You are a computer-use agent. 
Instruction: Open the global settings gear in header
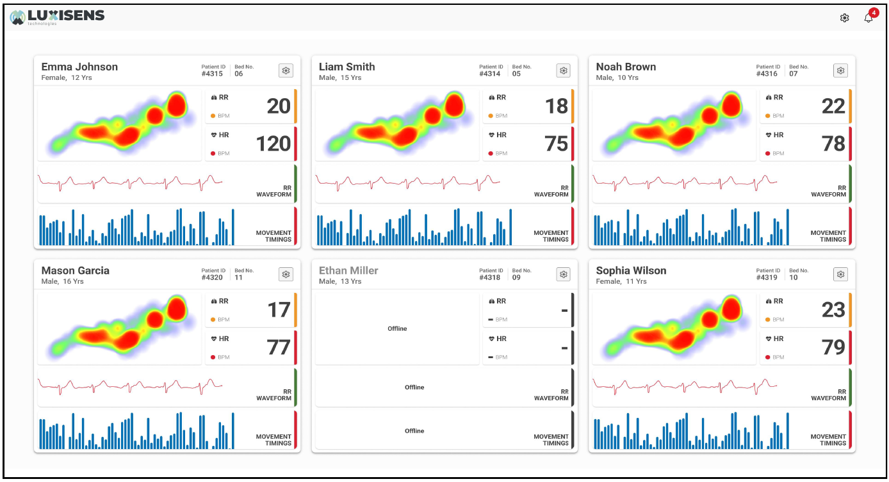pyautogui.click(x=844, y=18)
